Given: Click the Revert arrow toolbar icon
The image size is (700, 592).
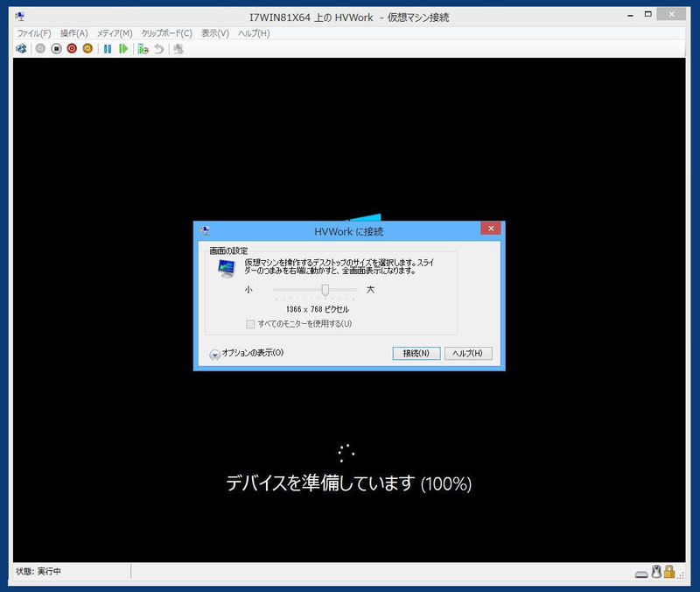Looking at the screenshot, I should (159, 49).
